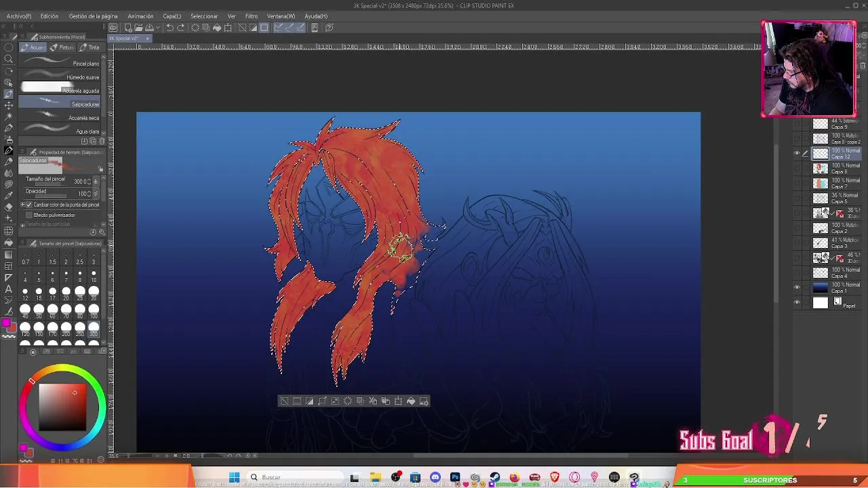Image resolution: width=868 pixels, height=488 pixels.
Task: Show layer Capa 8 visibility box
Action: pos(797,168)
